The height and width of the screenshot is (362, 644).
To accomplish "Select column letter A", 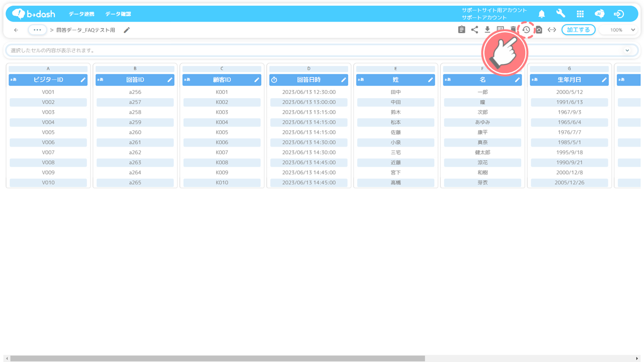I will [48, 68].
